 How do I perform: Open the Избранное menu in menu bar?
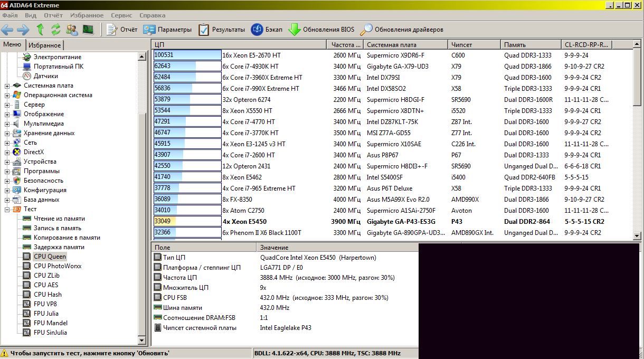pyautogui.click(x=87, y=16)
